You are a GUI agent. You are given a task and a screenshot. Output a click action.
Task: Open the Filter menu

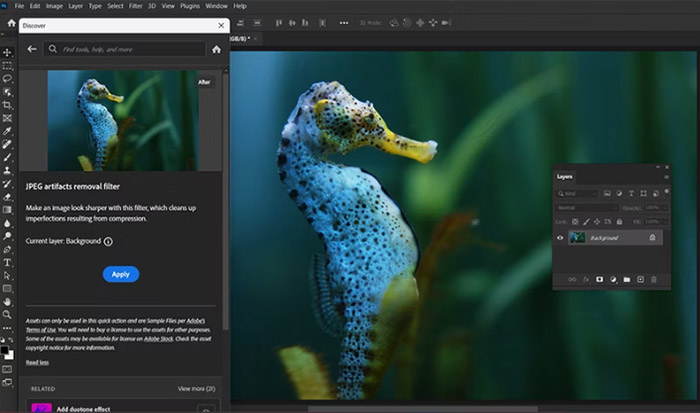(135, 6)
